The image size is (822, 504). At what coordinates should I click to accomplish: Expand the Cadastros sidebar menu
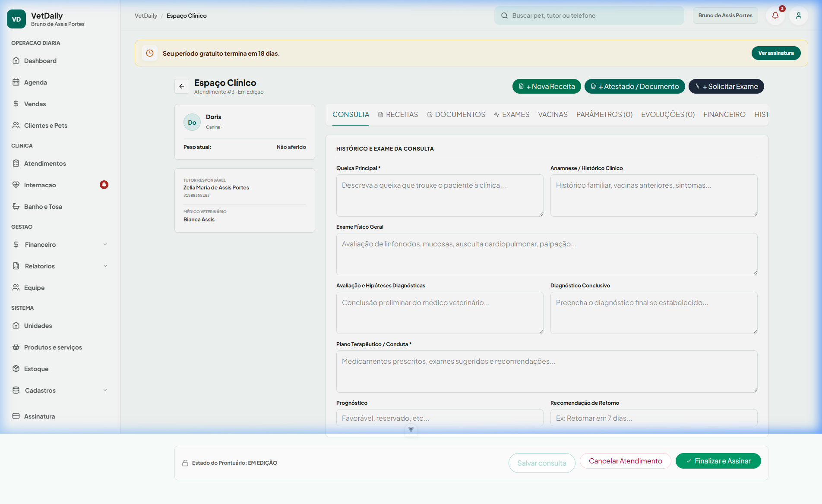click(60, 391)
